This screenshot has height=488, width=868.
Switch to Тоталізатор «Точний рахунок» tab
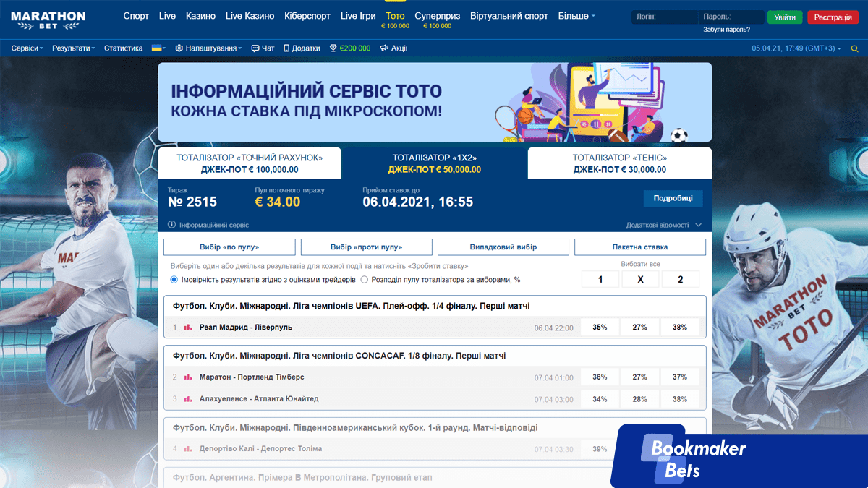pyautogui.click(x=250, y=163)
